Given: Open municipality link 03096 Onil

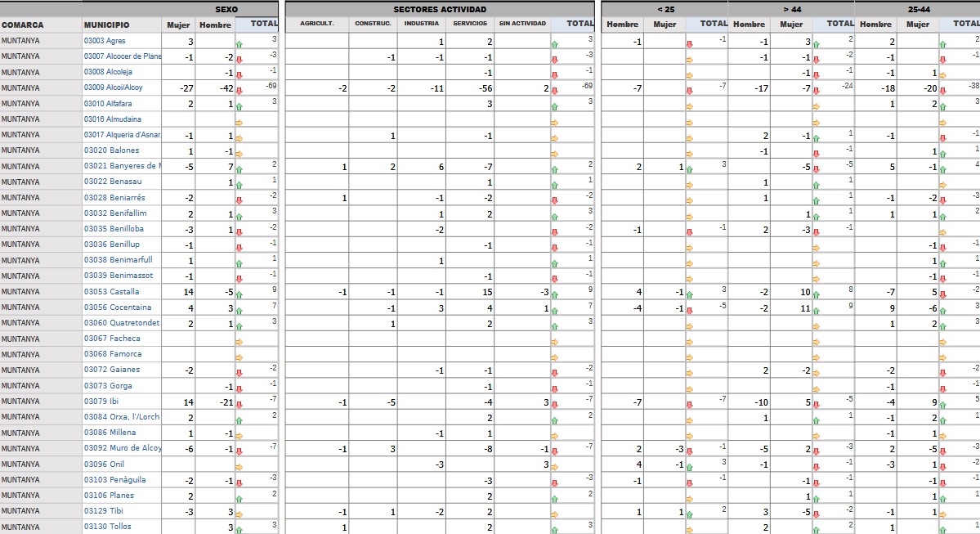Looking at the screenshot, I should pyautogui.click(x=105, y=464).
